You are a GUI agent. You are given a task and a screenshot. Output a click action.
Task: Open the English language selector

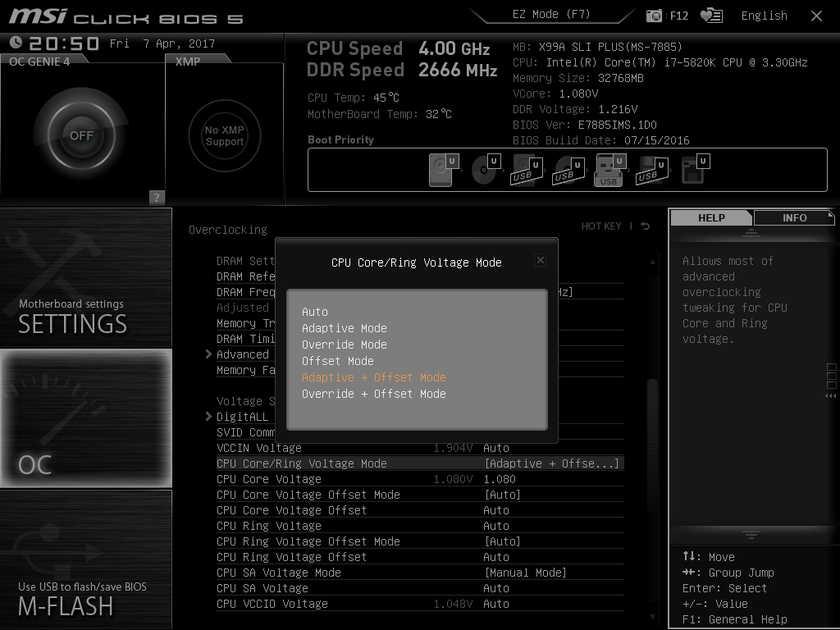[764, 16]
